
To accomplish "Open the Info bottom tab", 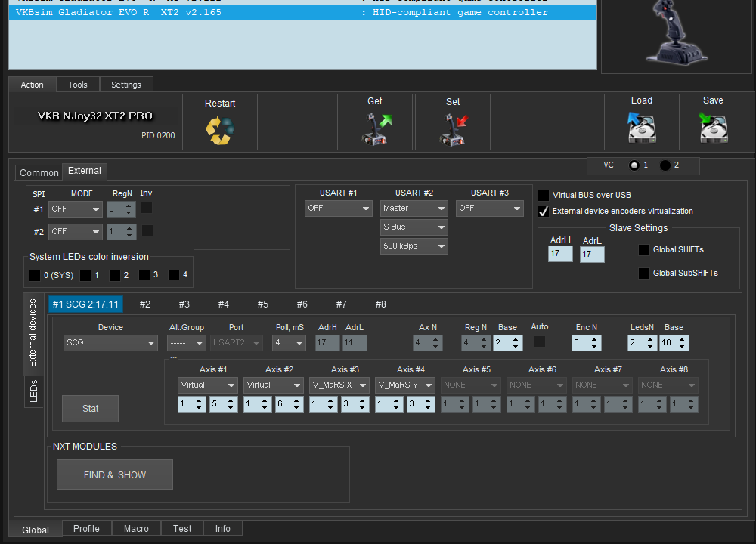I will tap(223, 529).
